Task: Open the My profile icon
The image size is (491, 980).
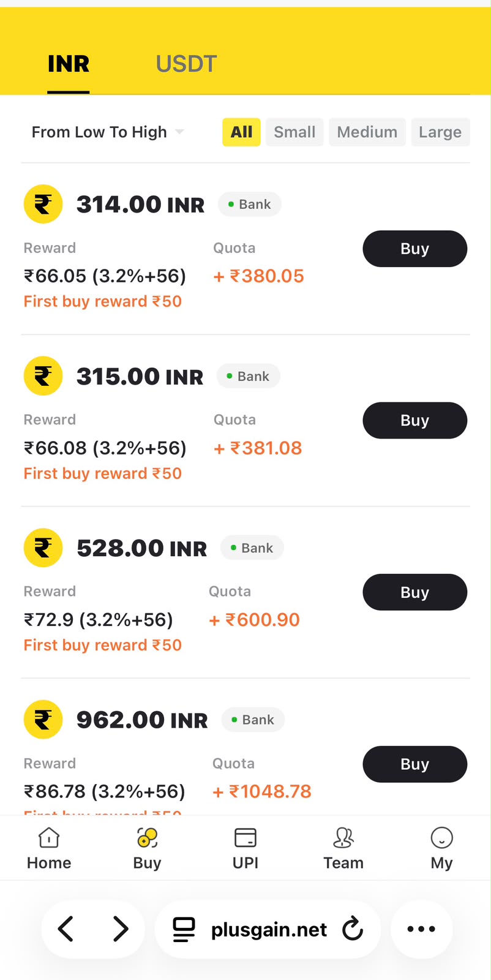Action: point(441,837)
